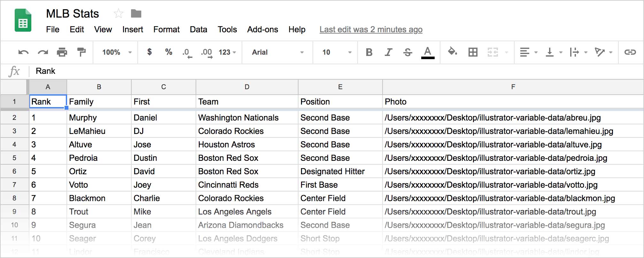
Task: Click the Undo arrow icon
Action: [23, 52]
